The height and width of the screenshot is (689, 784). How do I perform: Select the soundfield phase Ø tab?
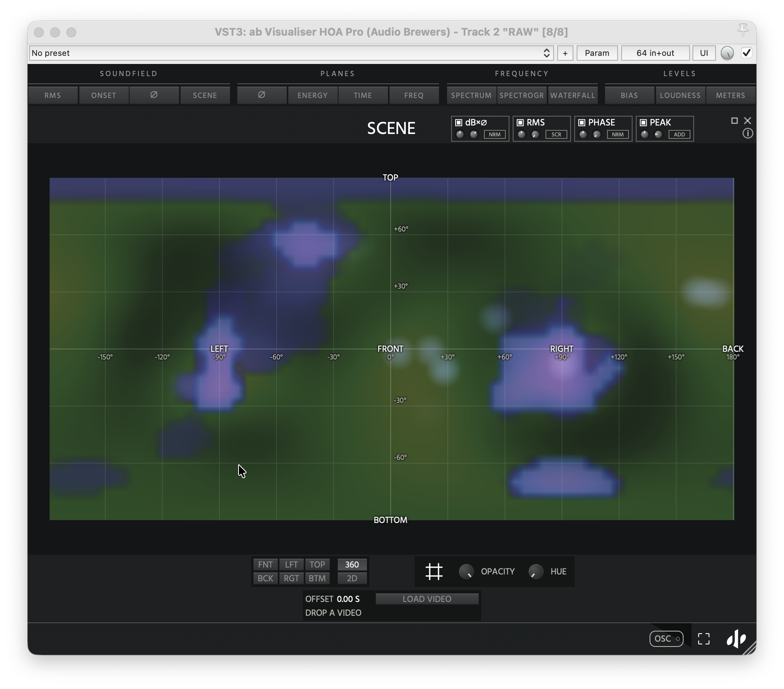pyautogui.click(x=154, y=95)
